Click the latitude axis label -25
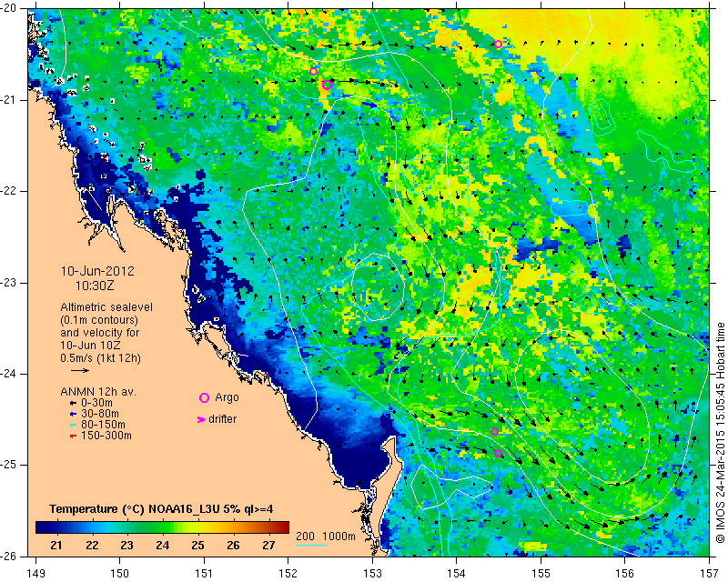This screenshot has width=728, height=582. [9, 465]
